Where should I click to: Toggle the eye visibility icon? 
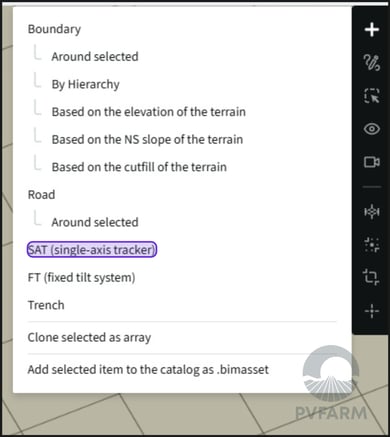tap(372, 129)
